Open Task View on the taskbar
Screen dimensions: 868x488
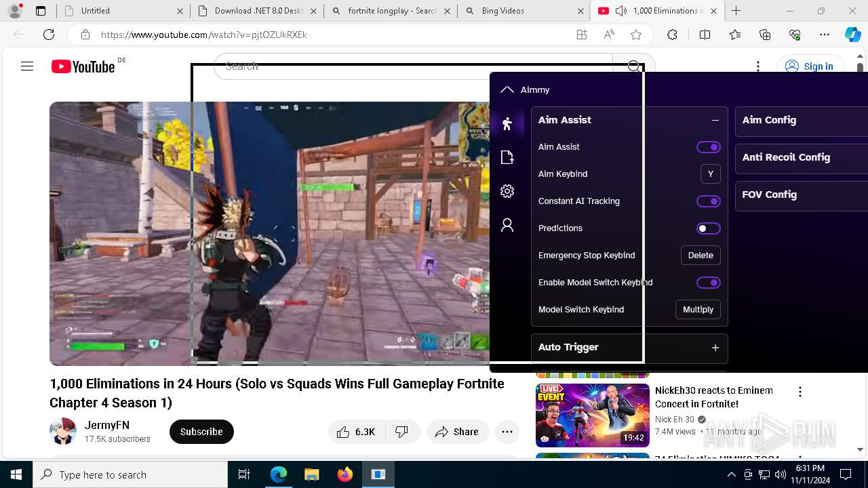[x=244, y=474]
